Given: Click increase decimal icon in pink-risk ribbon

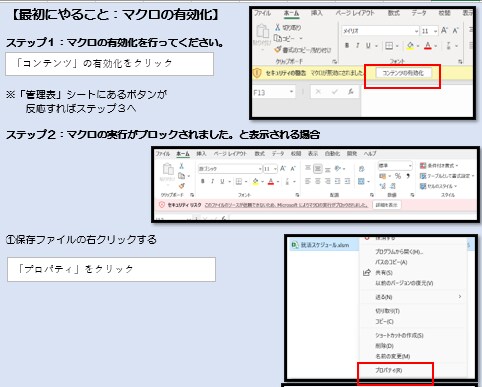Looking at the screenshot, I should click(x=382, y=186).
